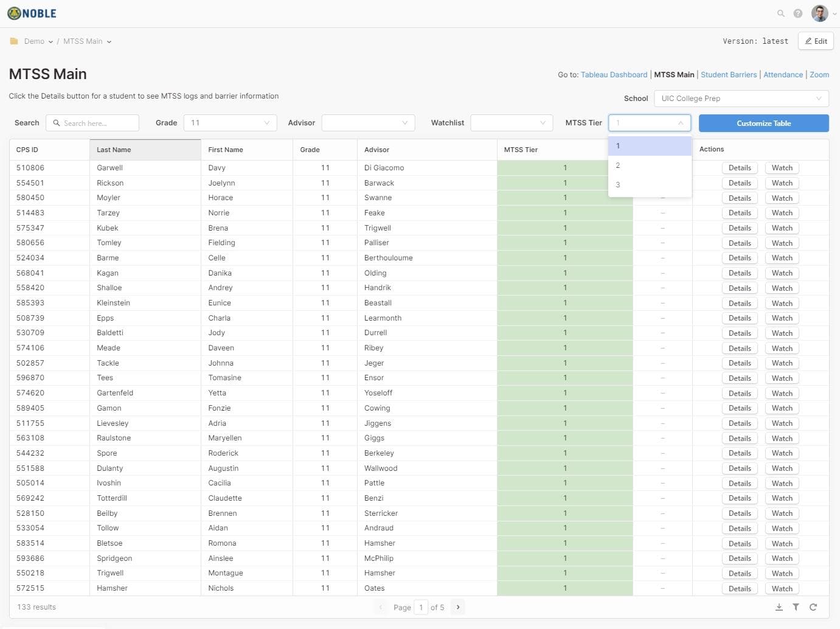Open the table filter funnel icon
This screenshot has width=840, height=629.
796,607
